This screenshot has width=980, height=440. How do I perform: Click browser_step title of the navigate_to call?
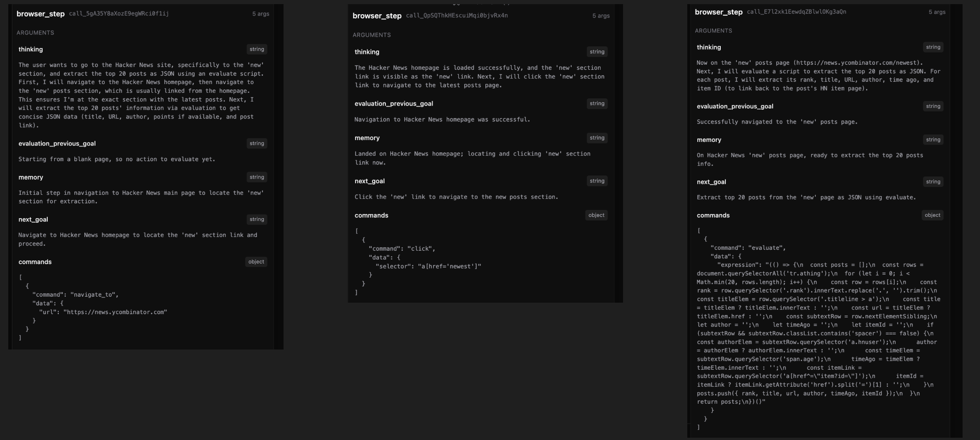pyautogui.click(x=40, y=14)
